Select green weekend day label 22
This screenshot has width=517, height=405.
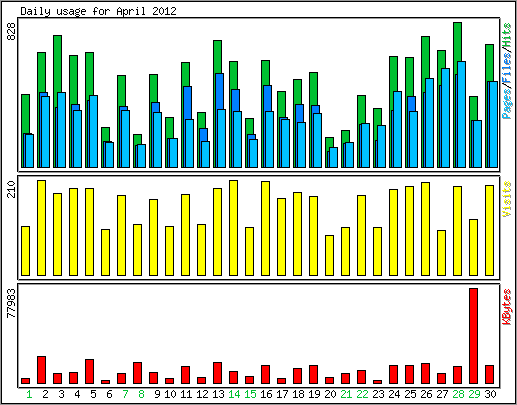tap(362, 395)
